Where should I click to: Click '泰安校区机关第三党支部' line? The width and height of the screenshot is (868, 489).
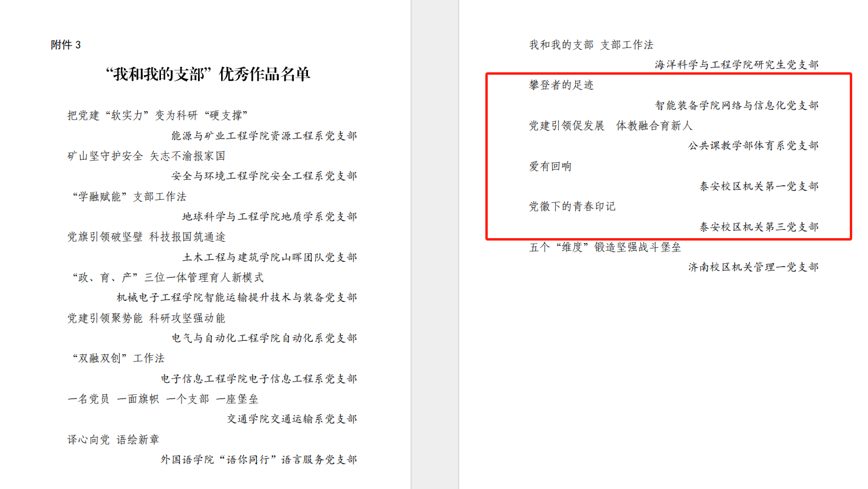pyautogui.click(x=759, y=227)
